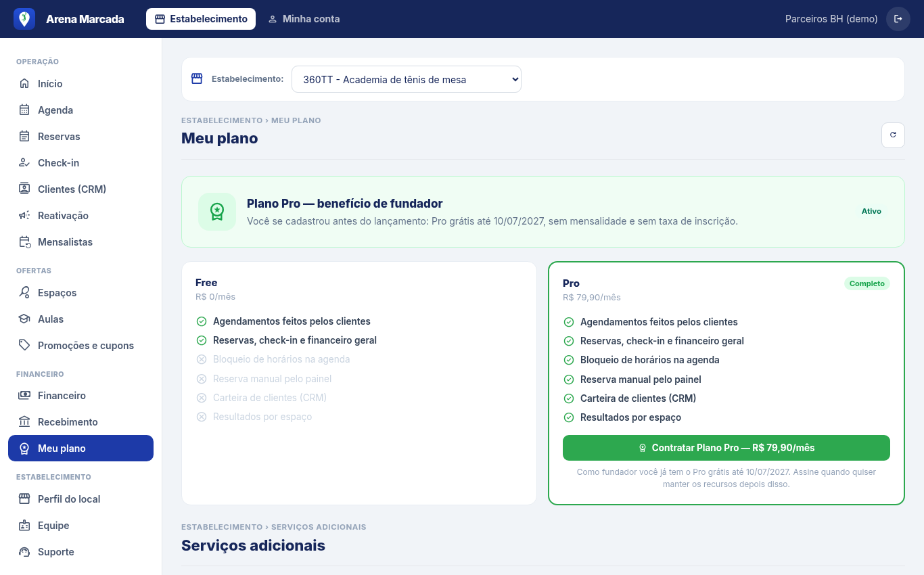Open Espaços in the sidebar
Viewport: 924px width, 575px height.
80,293
